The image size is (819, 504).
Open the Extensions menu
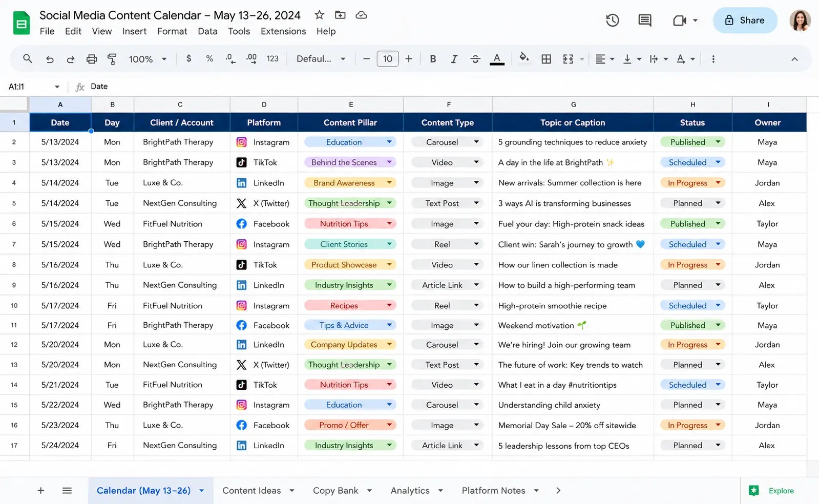[x=283, y=31]
